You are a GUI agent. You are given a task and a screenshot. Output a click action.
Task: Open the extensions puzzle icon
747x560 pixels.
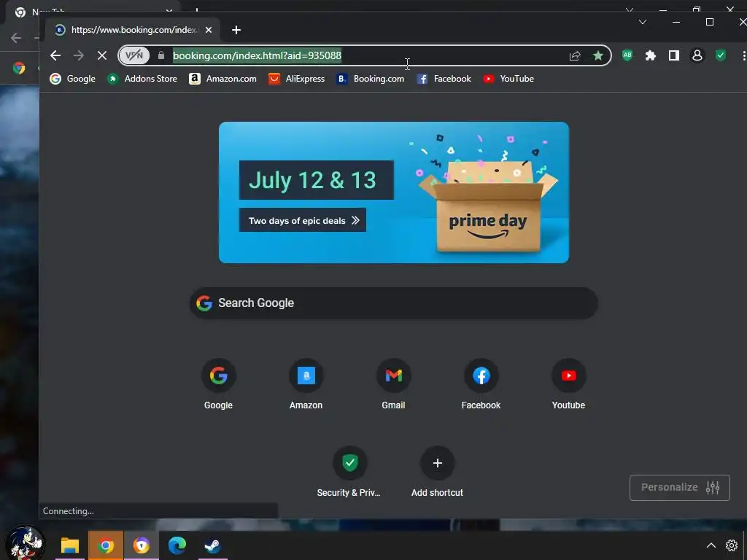(x=650, y=55)
